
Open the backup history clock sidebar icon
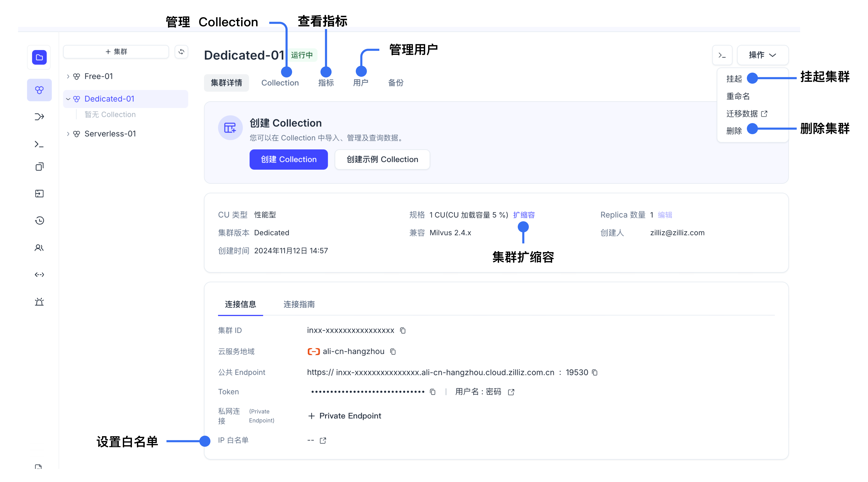(x=39, y=220)
